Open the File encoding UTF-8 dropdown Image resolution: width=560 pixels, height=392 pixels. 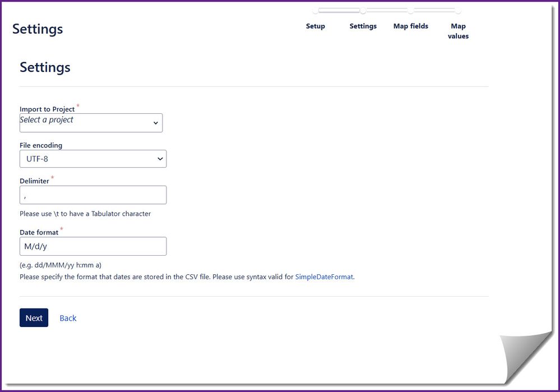click(93, 159)
